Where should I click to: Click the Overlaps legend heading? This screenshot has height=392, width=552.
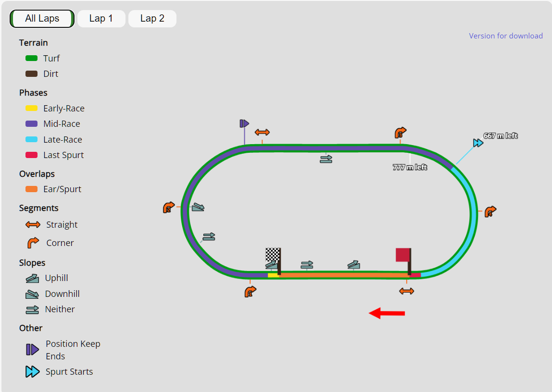point(37,174)
